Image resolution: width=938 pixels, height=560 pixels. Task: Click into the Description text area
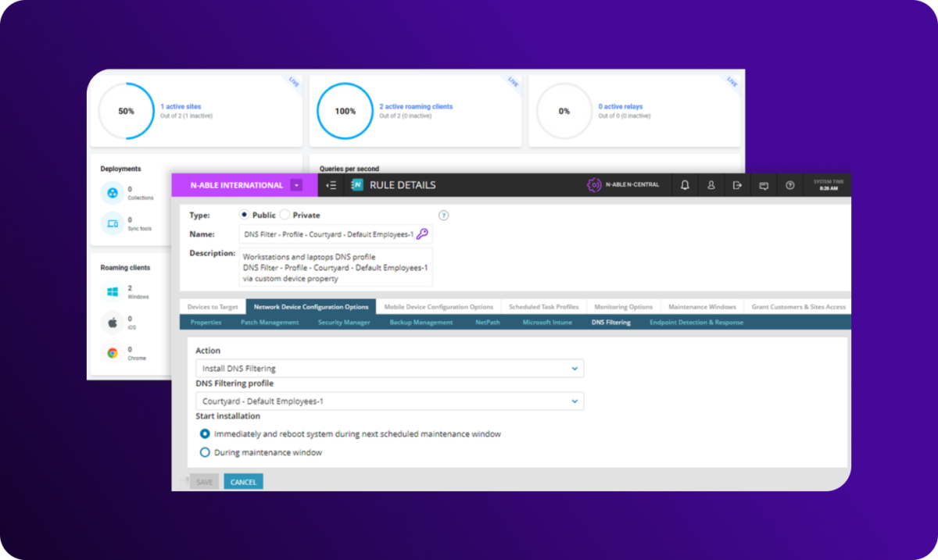pos(335,268)
